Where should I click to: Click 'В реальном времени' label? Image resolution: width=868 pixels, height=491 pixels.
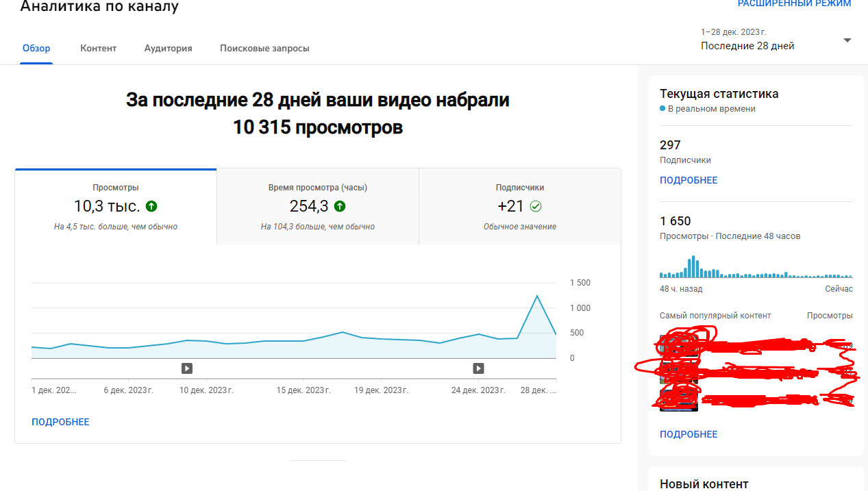pyautogui.click(x=712, y=109)
